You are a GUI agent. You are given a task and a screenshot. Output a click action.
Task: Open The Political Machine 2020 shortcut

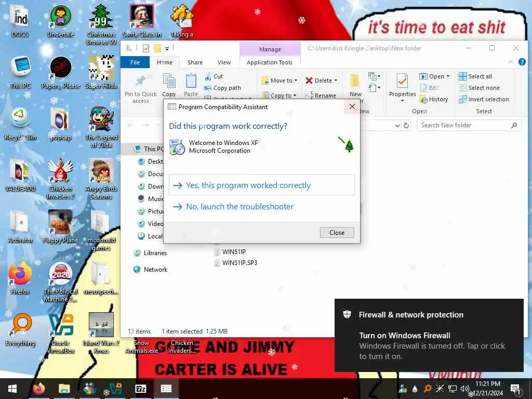point(60,282)
